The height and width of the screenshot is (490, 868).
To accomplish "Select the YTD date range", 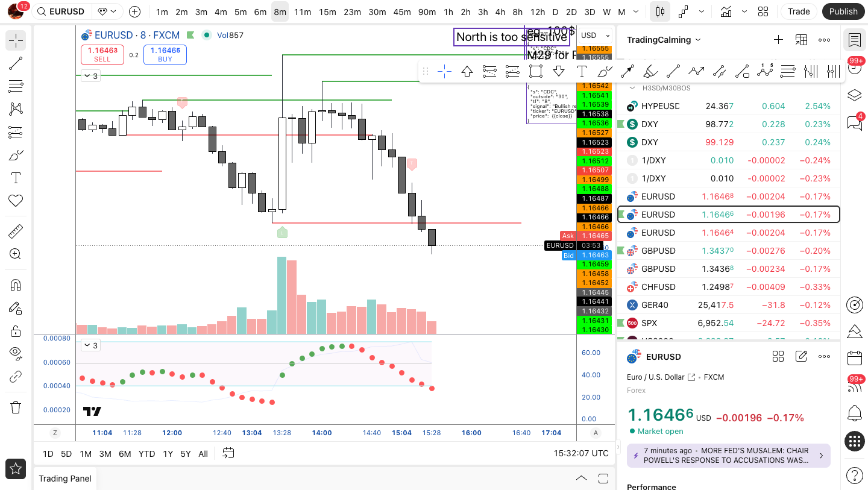I will [146, 453].
